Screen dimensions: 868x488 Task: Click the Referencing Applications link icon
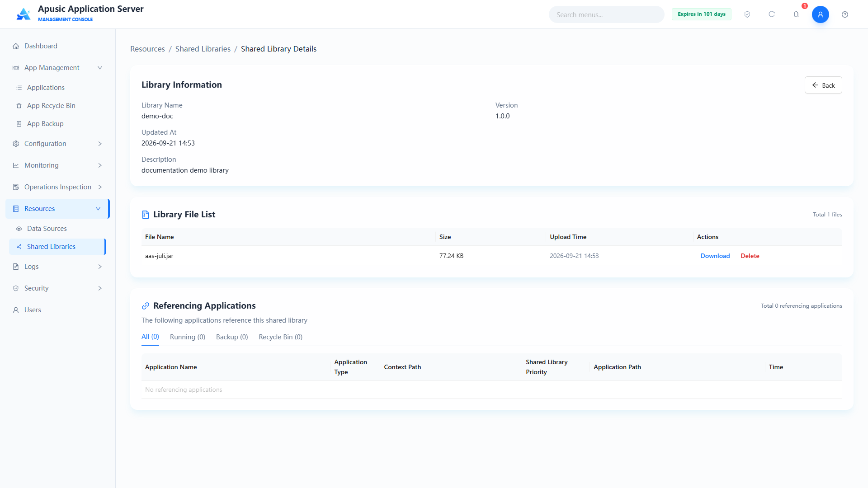pyautogui.click(x=146, y=306)
